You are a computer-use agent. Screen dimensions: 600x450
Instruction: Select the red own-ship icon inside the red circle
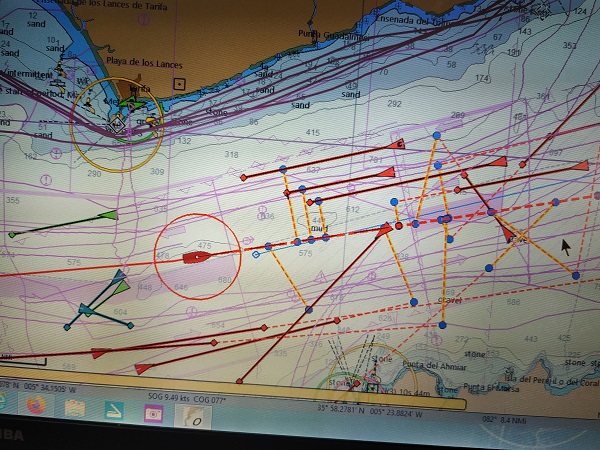point(197,257)
